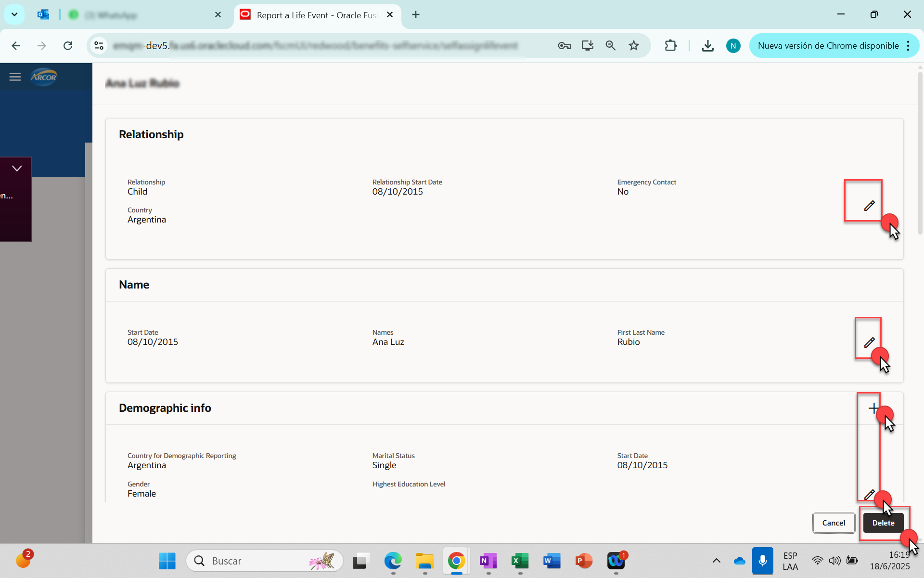Image resolution: width=924 pixels, height=578 pixels.
Task: Click Nueva versión de Chrome disponible
Action: point(828,46)
